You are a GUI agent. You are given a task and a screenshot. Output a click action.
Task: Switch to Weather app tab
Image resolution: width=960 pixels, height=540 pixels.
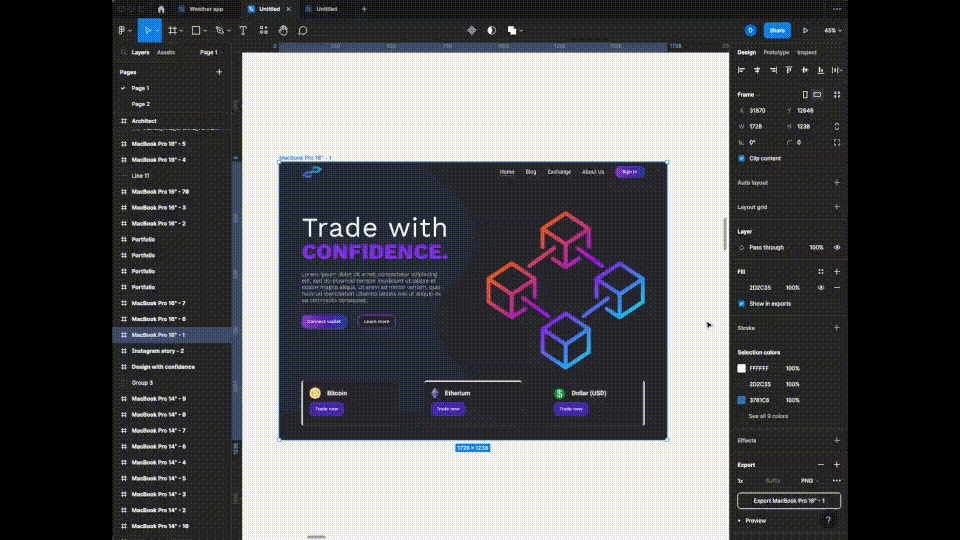(206, 9)
